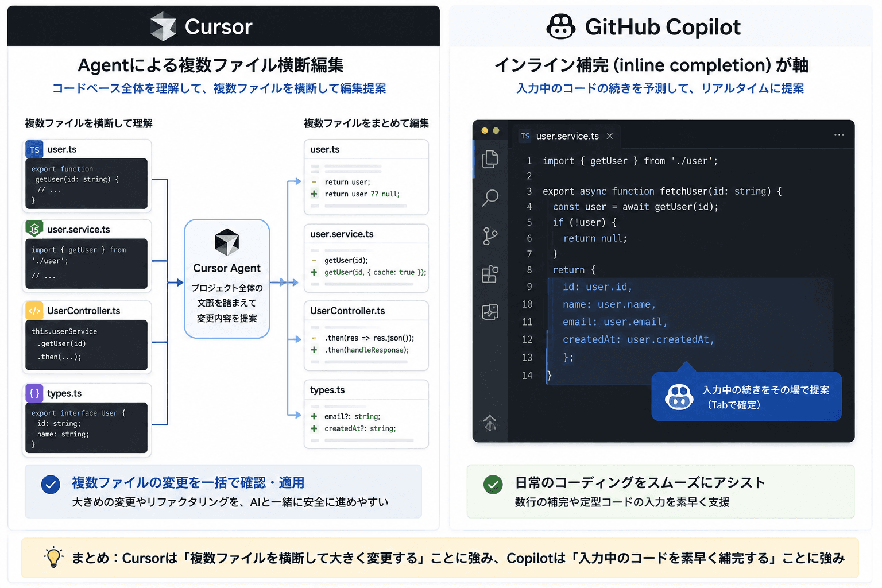882x588 pixels.
Task: Select the user.service.ts editor tab
Action: tap(567, 136)
